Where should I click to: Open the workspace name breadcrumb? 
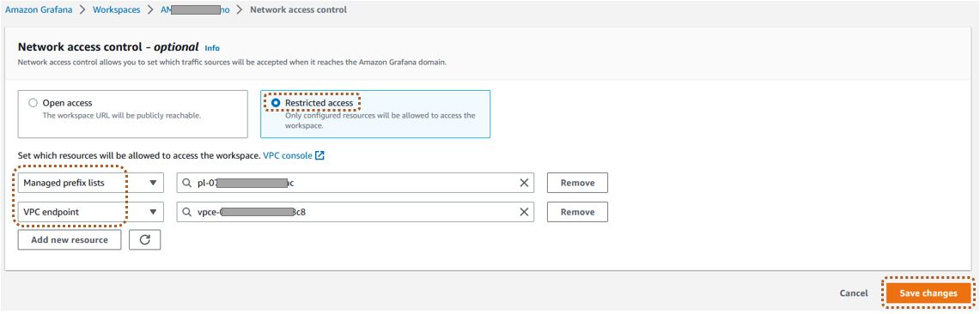(x=195, y=10)
